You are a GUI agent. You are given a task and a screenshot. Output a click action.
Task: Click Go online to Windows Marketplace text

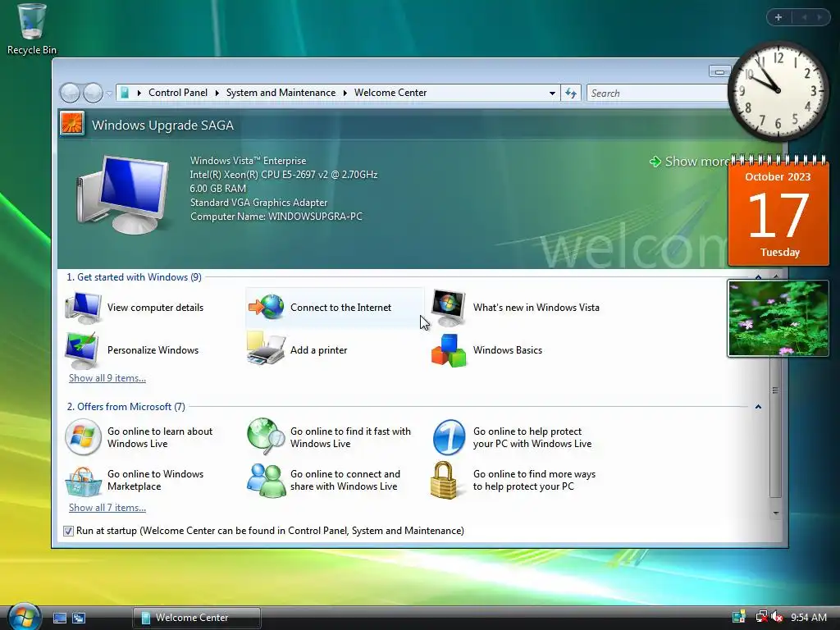click(x=155, y=480)
